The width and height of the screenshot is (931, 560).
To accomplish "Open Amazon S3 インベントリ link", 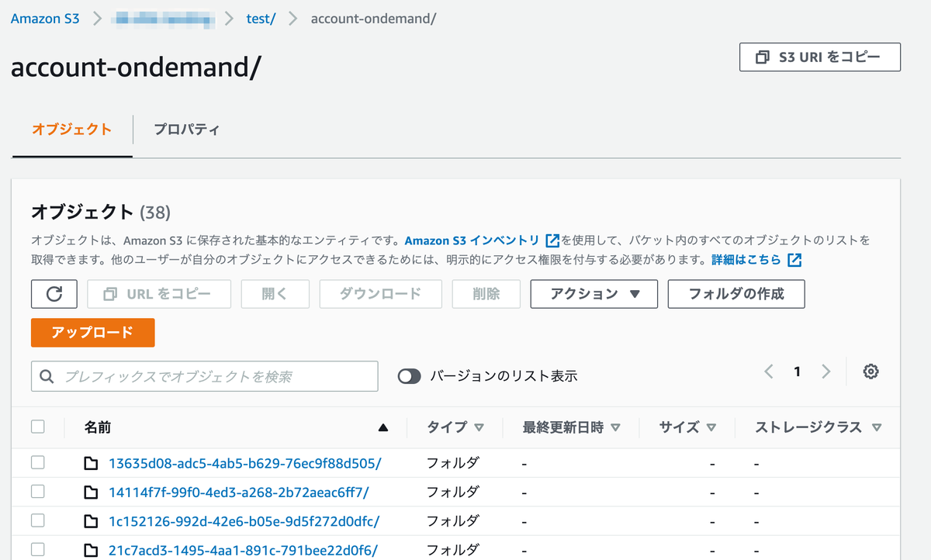I will [472, 240].
